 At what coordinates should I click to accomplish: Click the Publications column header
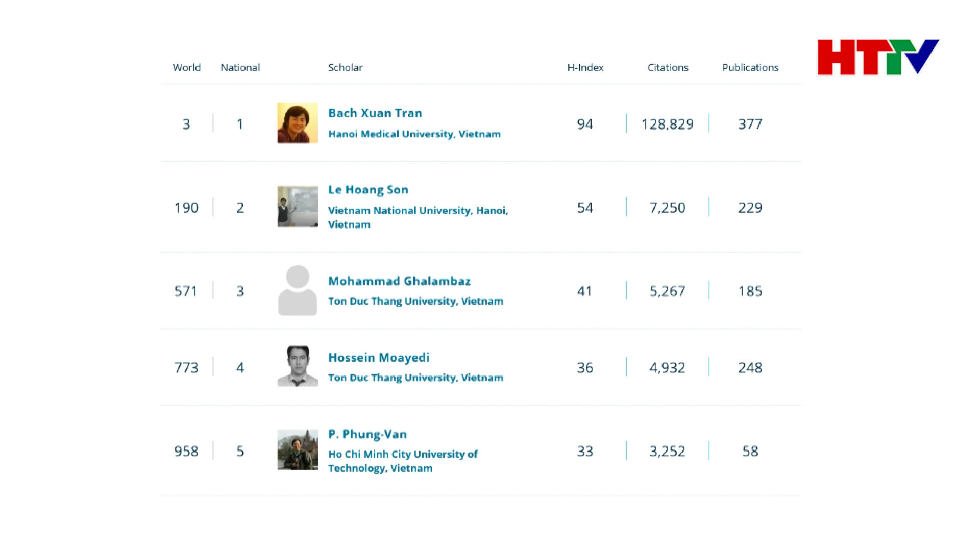pyautogui.click(x=750, y=68)
